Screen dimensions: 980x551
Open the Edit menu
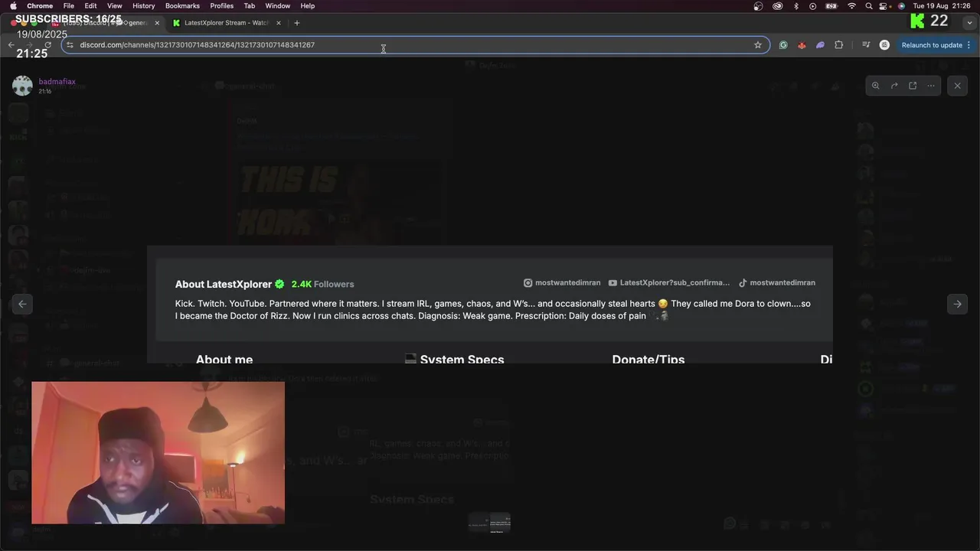click(90, 6)
